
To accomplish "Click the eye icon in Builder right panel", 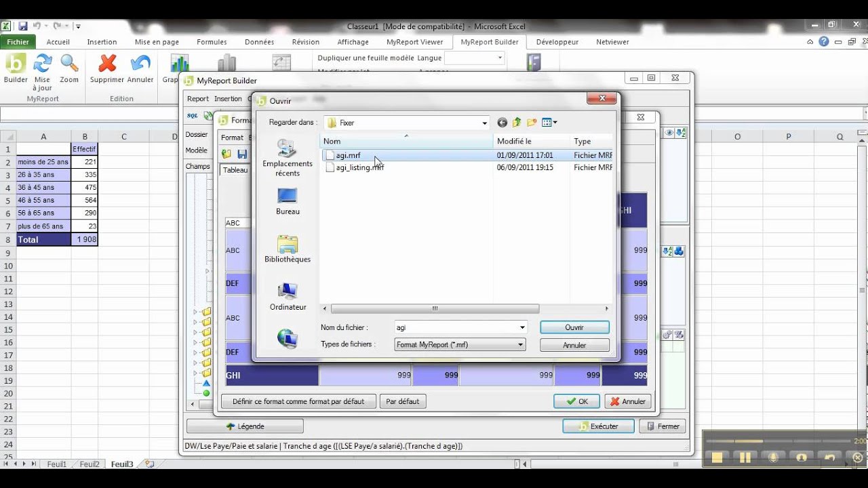I will point(669,133).
